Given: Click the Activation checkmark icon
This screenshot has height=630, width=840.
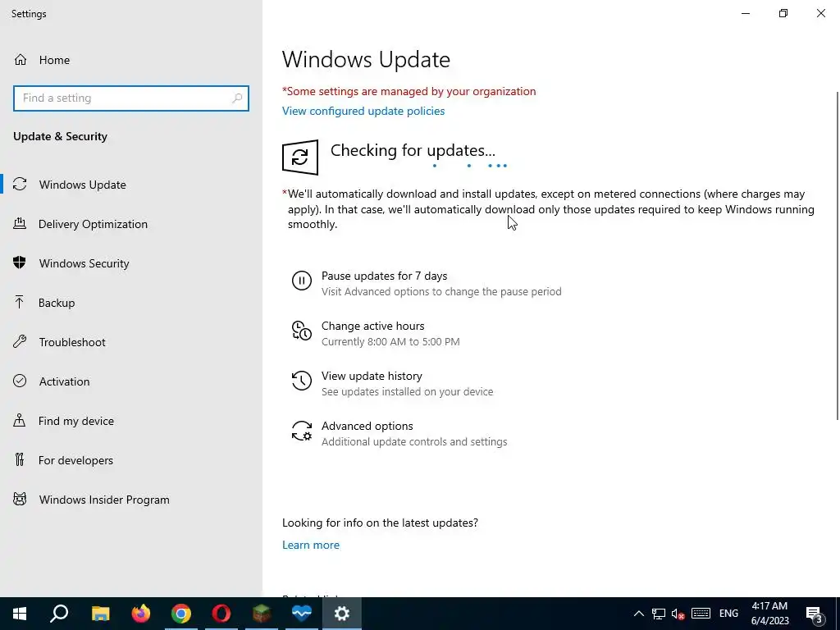Looking at the screenshot, I should pos(20,381).
